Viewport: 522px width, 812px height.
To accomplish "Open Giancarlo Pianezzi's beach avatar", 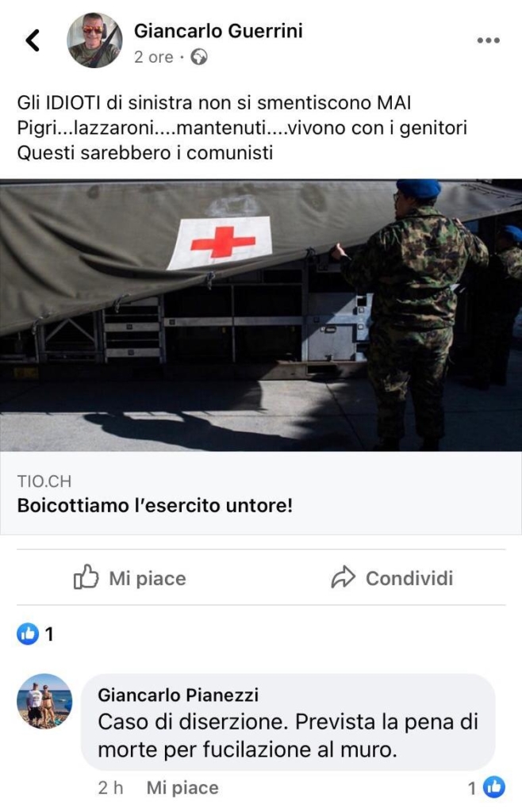I will point(44,701).
